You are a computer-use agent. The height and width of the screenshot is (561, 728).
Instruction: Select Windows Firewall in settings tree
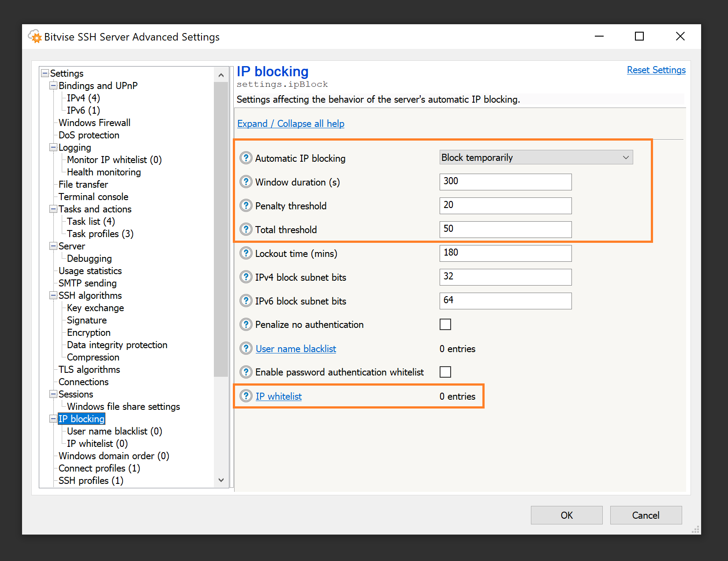click(94, 123)
